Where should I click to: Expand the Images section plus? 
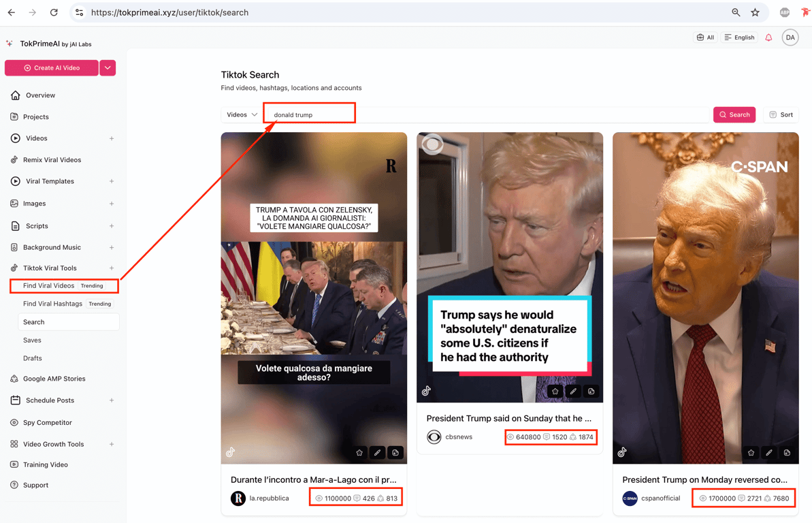112,204
